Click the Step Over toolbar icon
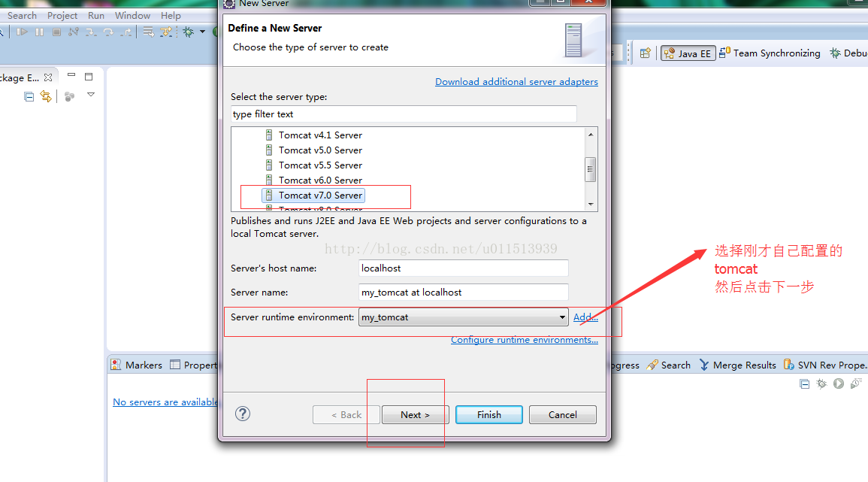The width and height of the screenshot is (868, 482). pyautogui.click(x=108, y=32)
